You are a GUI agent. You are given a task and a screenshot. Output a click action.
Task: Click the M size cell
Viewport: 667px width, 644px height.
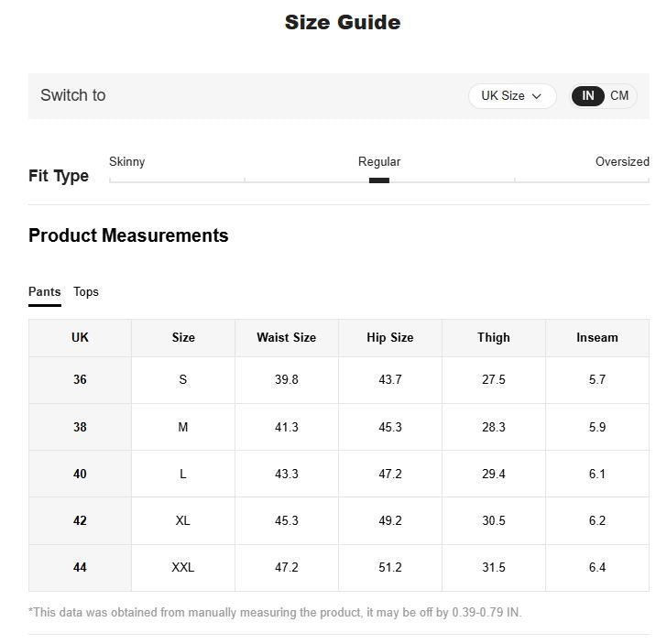183,427
